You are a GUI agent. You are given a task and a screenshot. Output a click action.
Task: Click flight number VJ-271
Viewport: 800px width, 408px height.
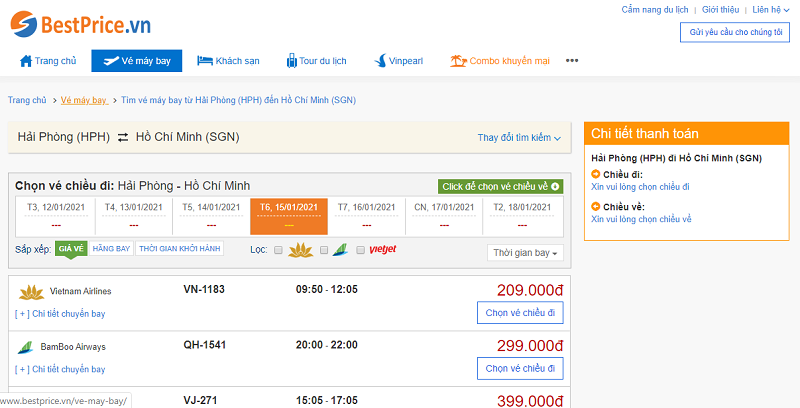point(200,401)
